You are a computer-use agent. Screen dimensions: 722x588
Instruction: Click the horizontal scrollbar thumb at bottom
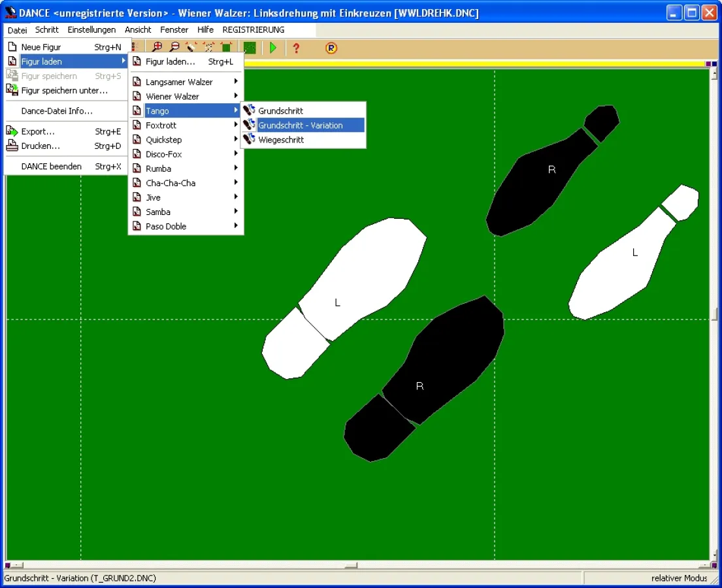352,566
